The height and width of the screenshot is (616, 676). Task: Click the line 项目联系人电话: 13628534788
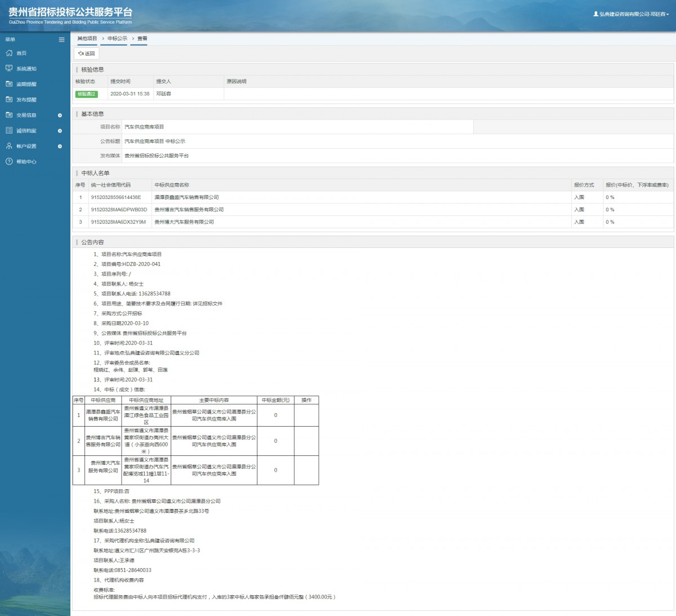[x=132, y=294]
